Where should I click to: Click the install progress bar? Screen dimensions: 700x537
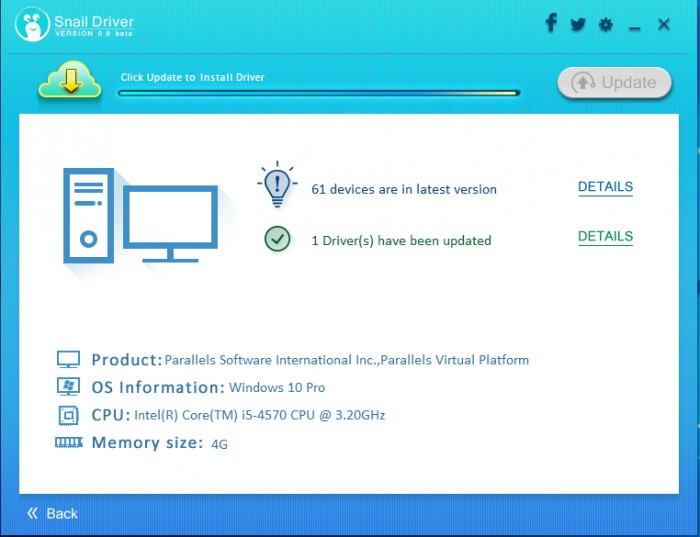point(319,93)
